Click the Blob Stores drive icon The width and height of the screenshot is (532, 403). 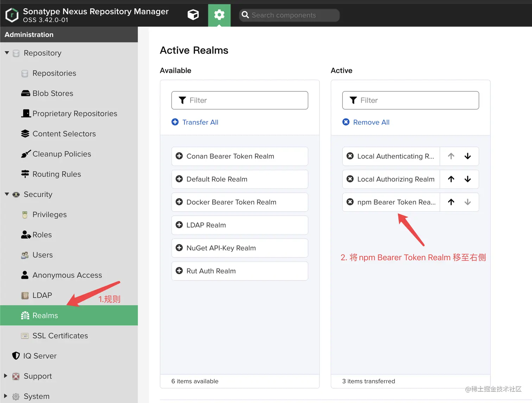pyautogui.click(x=25, y=93)
